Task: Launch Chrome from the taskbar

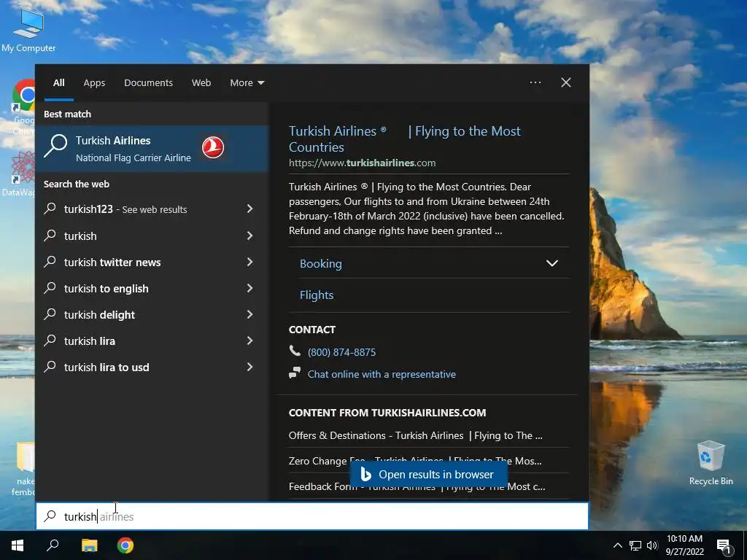Action: [x=125, y=545]
